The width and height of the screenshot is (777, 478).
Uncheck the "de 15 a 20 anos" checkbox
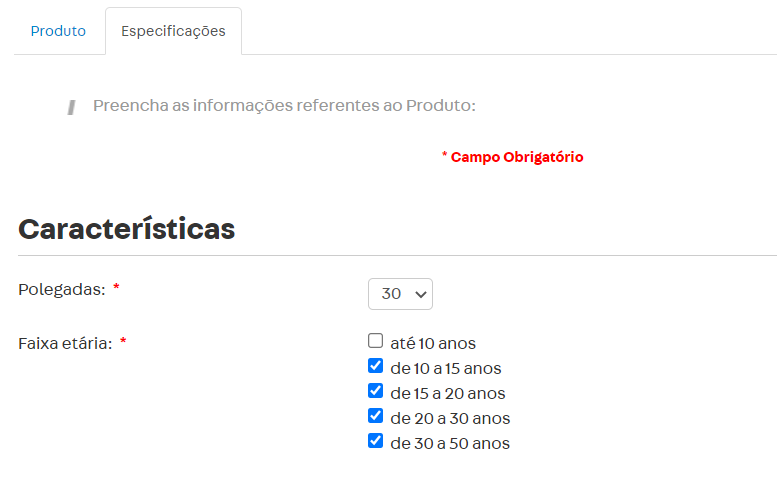click(376, 391)
